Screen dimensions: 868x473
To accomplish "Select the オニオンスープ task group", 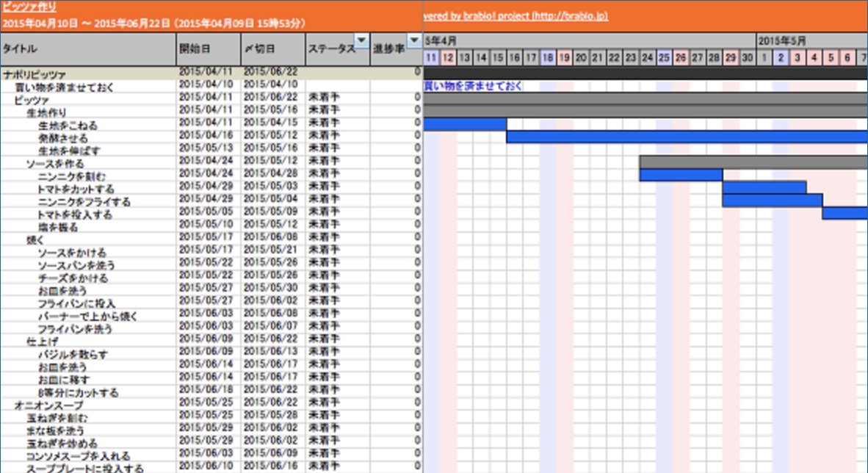I will pyautogui.click(x=48, y=405).
